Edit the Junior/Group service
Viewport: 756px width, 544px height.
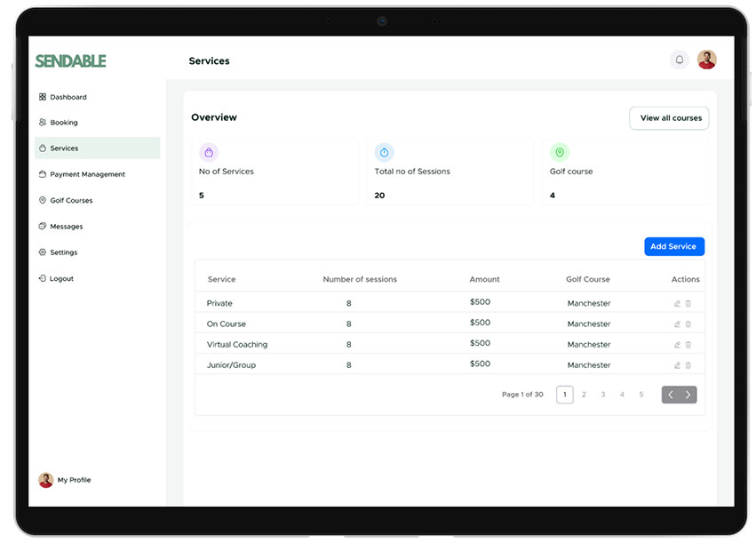[677, 365]
